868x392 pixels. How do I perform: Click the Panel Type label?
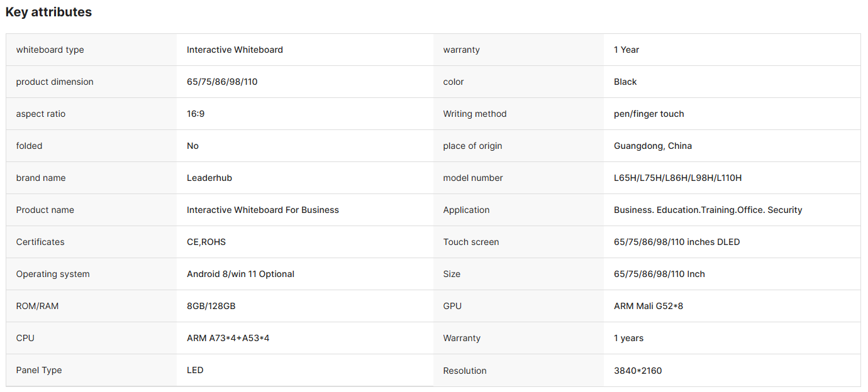coord(39,370)
